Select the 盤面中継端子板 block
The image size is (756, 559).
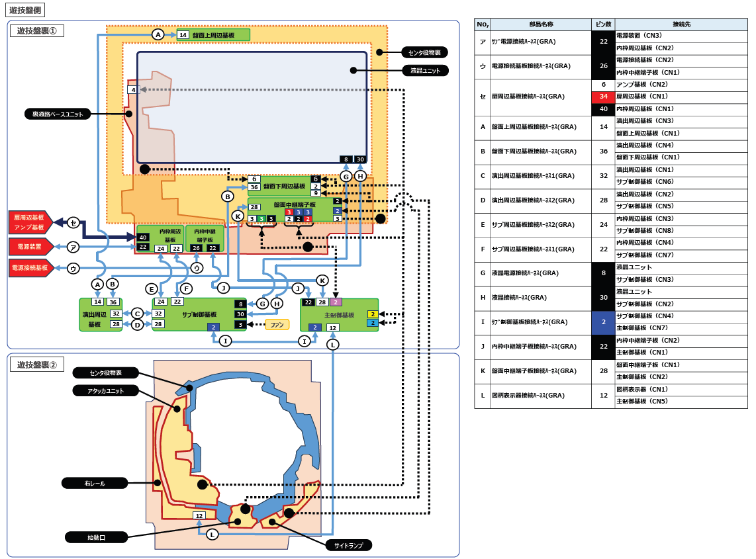coord(295,210)
